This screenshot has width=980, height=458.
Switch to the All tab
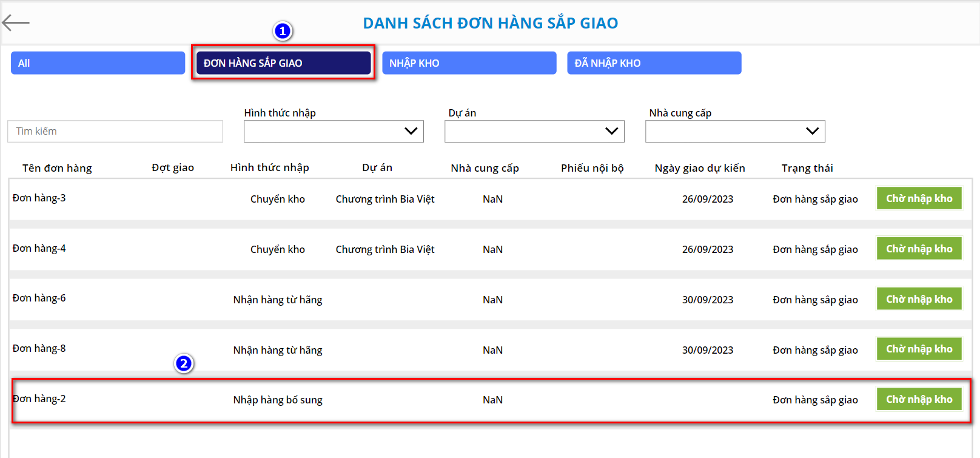point(98,63)
